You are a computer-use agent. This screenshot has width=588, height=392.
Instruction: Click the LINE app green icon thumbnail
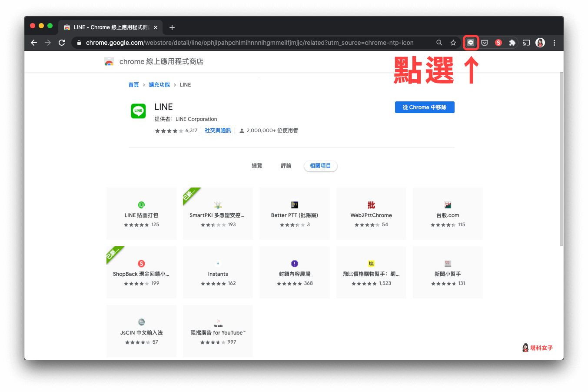[x=138, y=111]
